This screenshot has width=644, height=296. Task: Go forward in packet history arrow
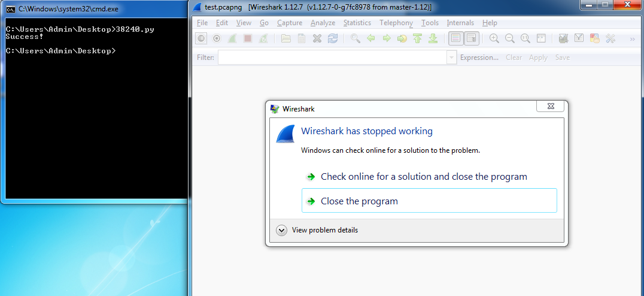(387, 38)
